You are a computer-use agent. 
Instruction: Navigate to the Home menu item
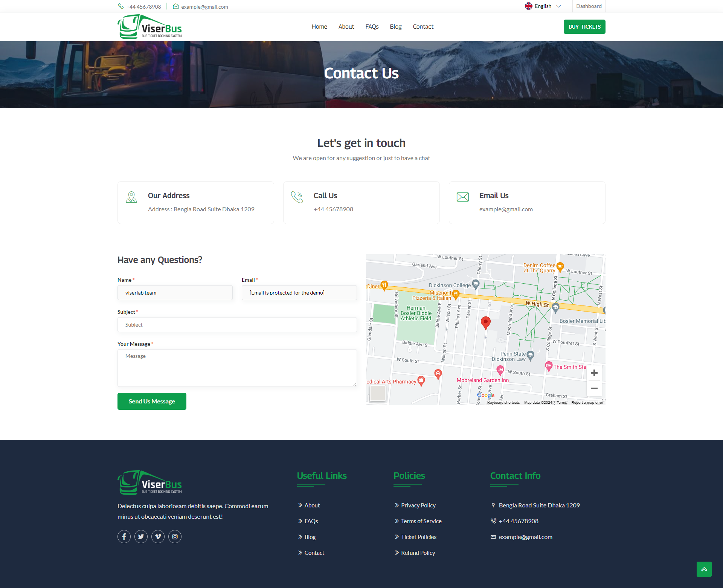point(319,26)
